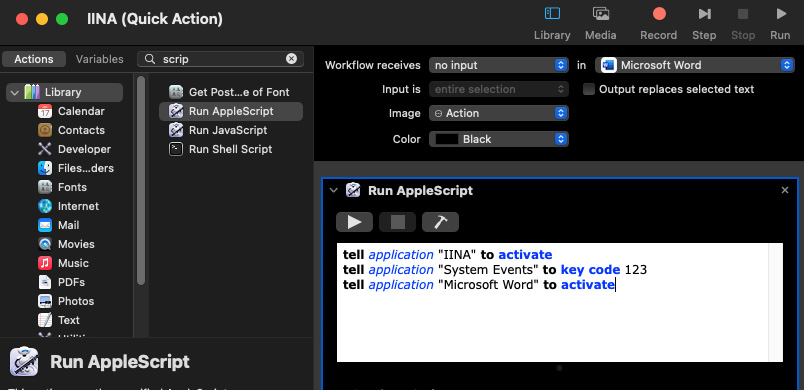Click the search magnifier icon

point(150,59)
